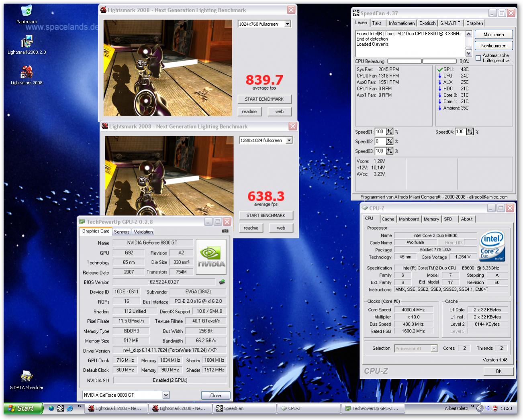Click the GPU temperature checkmark icon in SpeedFan
This screenshot has height=420, width=523.
[440, 69]
